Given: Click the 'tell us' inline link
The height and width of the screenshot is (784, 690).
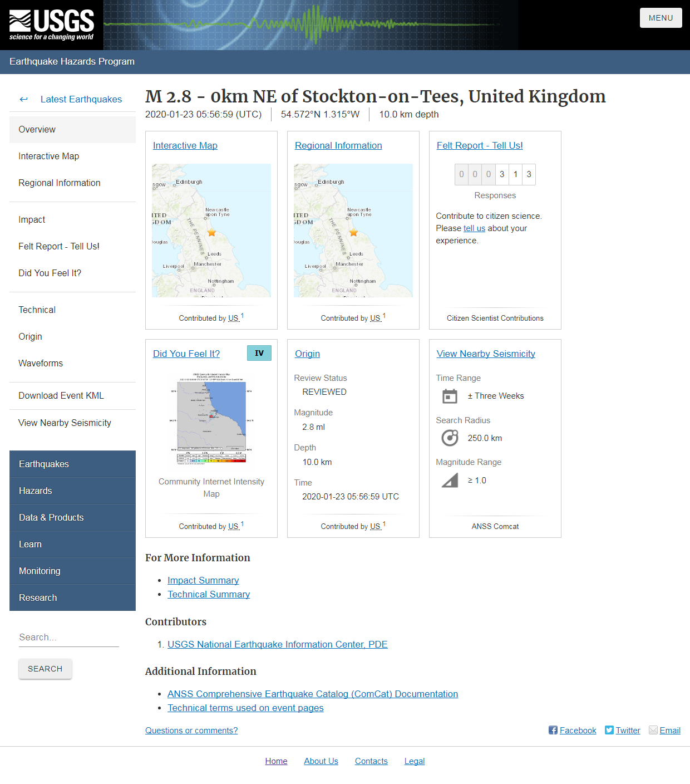Looking at the screenshot, I should tap(474, 228).
